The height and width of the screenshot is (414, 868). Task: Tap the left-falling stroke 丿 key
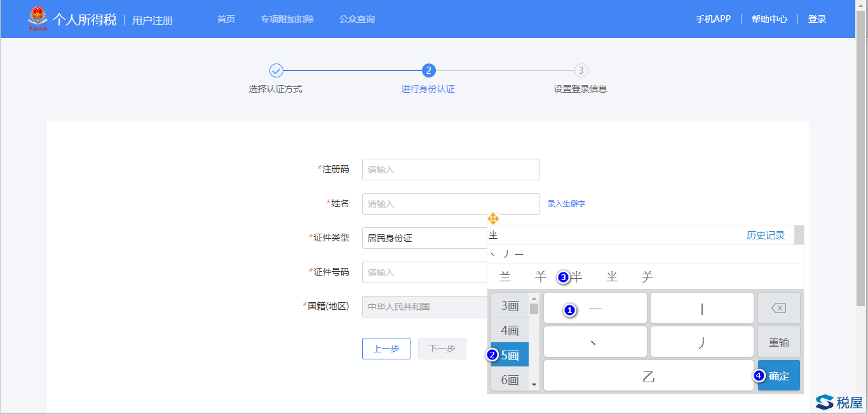702,342
